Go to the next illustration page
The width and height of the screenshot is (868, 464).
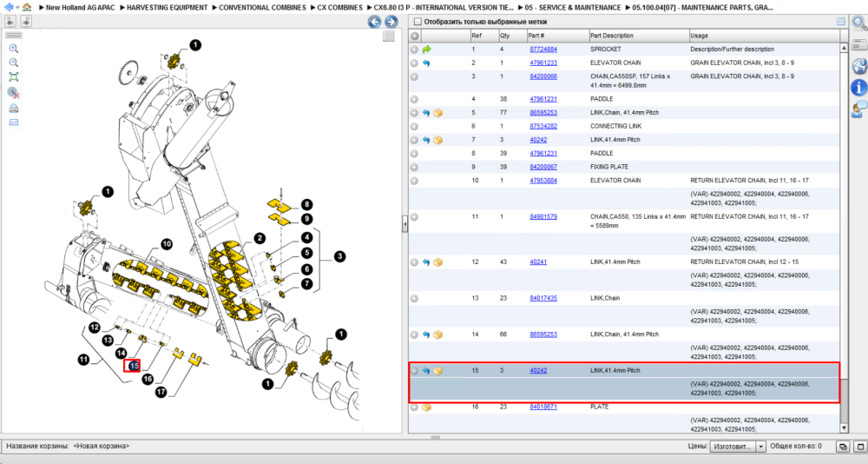(x=26, y=21)
